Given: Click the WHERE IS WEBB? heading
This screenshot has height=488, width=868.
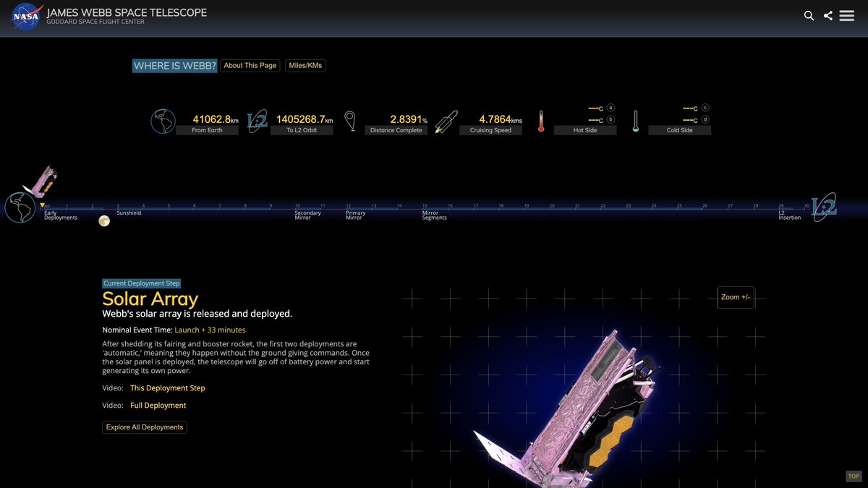Looking at the screenshot, I should (x=174, y=66).
